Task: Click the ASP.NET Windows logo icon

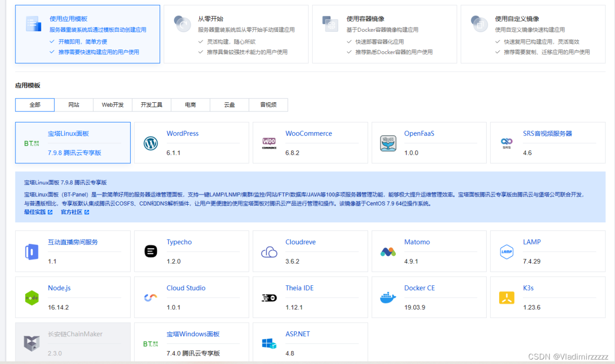Action: pos(269,343)
